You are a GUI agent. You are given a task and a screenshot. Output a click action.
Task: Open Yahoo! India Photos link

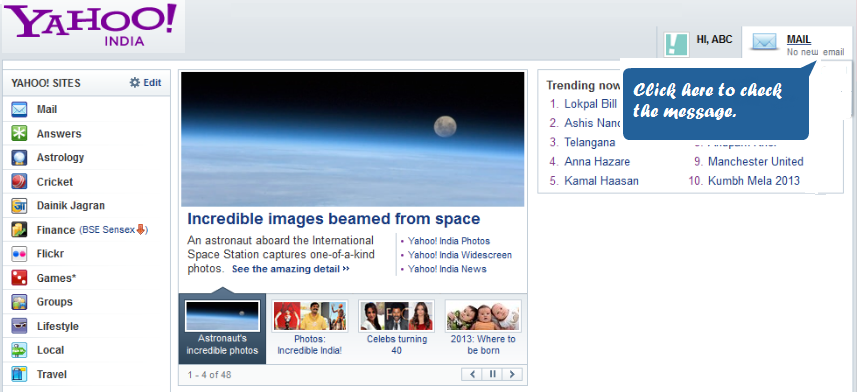(x=449, y=241)
